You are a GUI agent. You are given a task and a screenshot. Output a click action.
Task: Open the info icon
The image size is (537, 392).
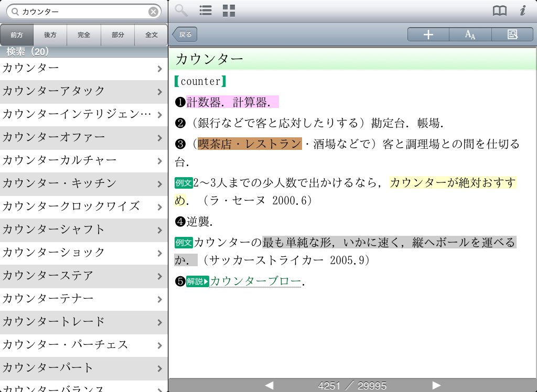[522, 10]
